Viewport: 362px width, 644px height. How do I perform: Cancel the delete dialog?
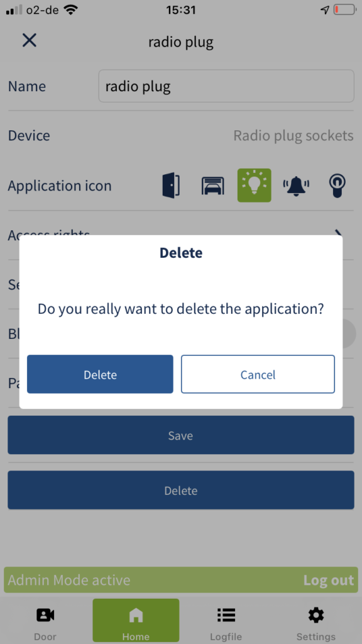[x=258, y=374]
